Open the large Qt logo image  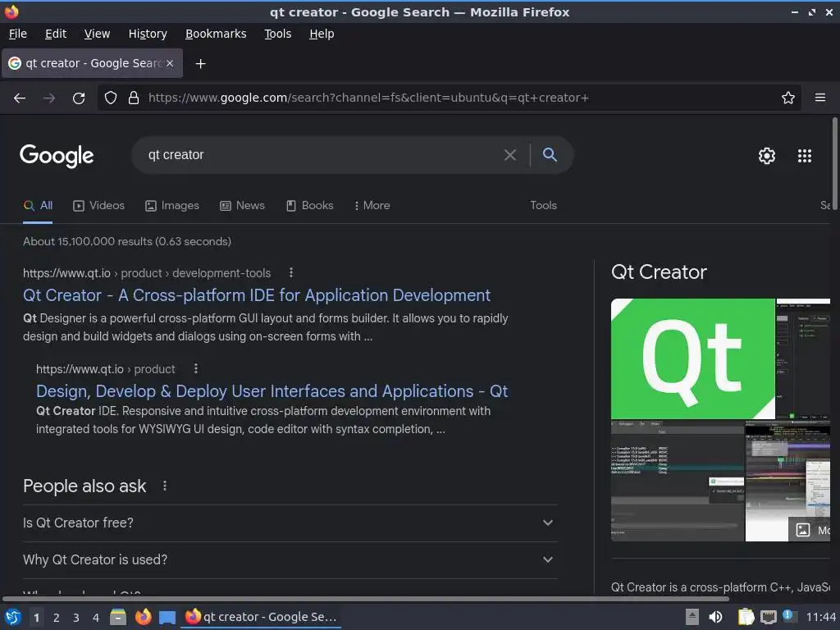coord(692,359)
